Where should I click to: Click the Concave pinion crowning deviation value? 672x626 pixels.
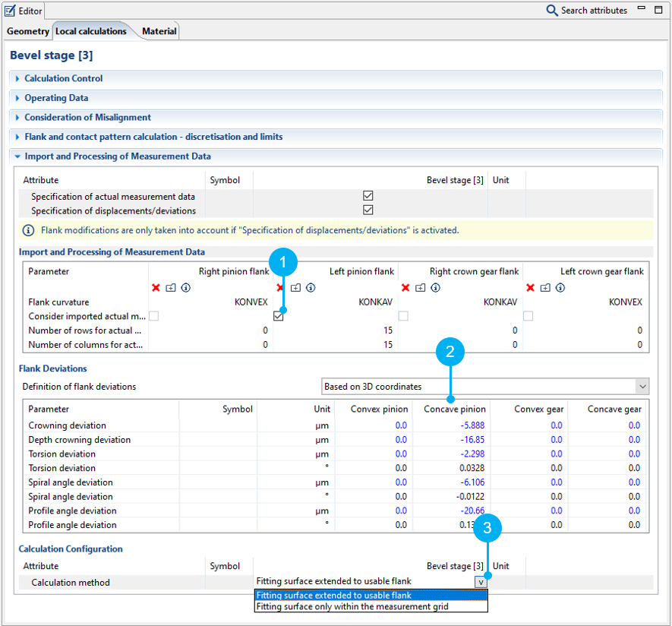[x=470, y=425]
